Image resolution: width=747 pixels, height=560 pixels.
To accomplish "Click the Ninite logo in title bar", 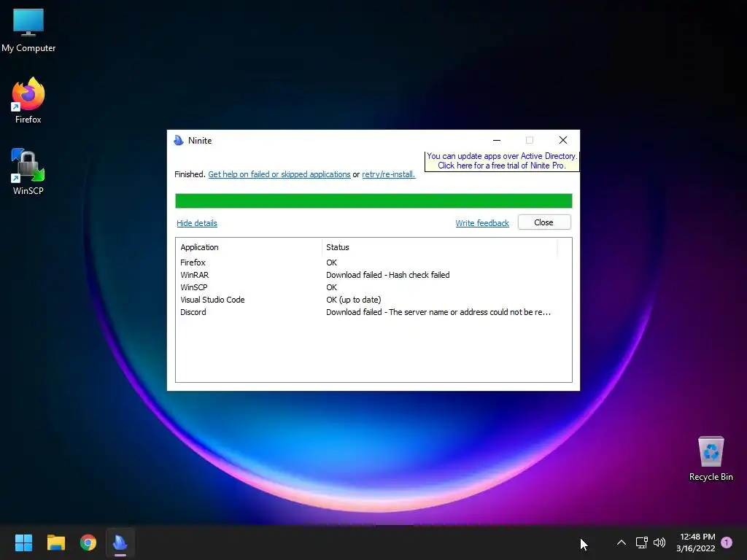I will point(179,141).
